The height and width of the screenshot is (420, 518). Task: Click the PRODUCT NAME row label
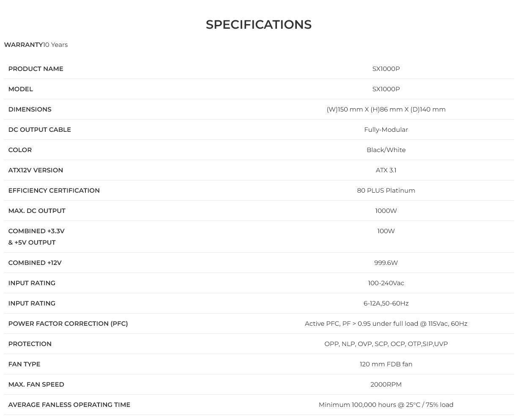pyautogui.click(x=36, y=69)
